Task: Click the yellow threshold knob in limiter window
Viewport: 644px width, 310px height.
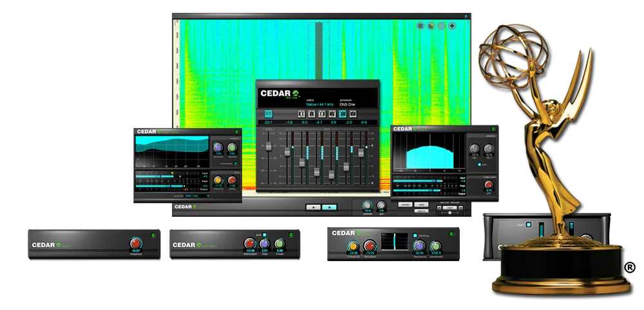Action: click(218, 180)
